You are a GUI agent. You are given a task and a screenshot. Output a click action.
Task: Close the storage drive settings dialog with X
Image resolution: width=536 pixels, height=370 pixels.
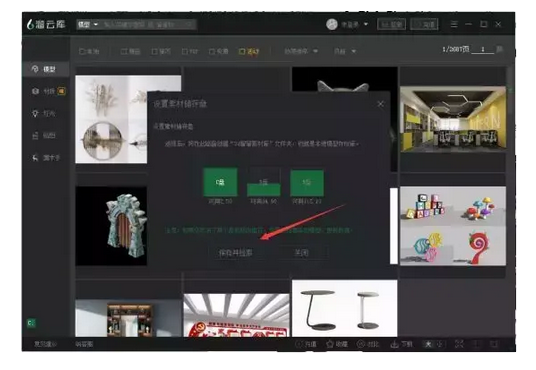[x=380, y=104]
